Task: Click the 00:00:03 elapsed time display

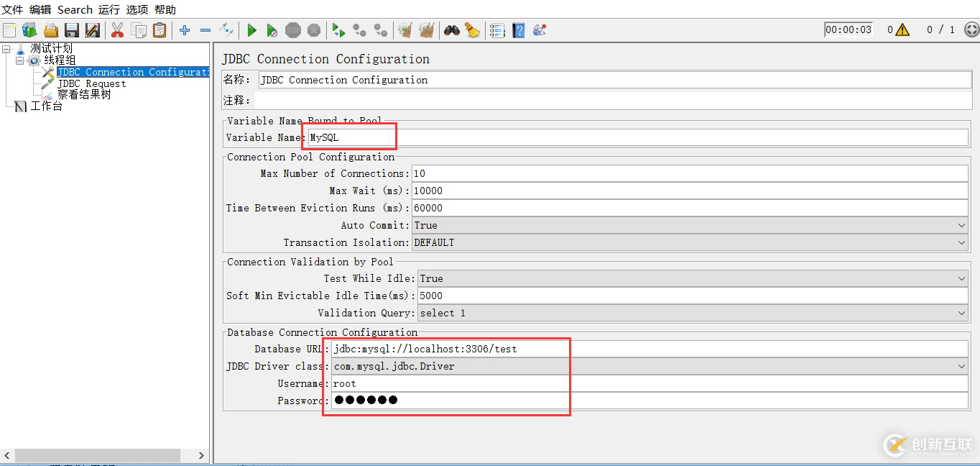Action: click(x=849, y=29)
